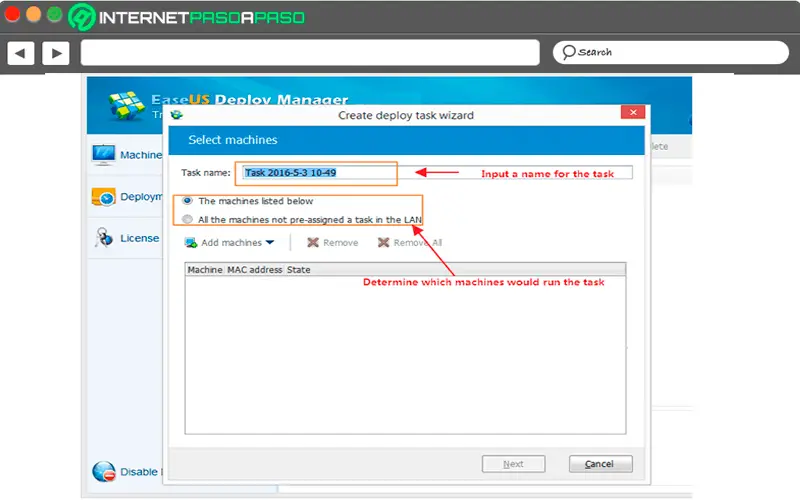Click the Add machines computer icon
Image resolution: width=800 pixels, height=500 pixels.
(x=191, y=243)
